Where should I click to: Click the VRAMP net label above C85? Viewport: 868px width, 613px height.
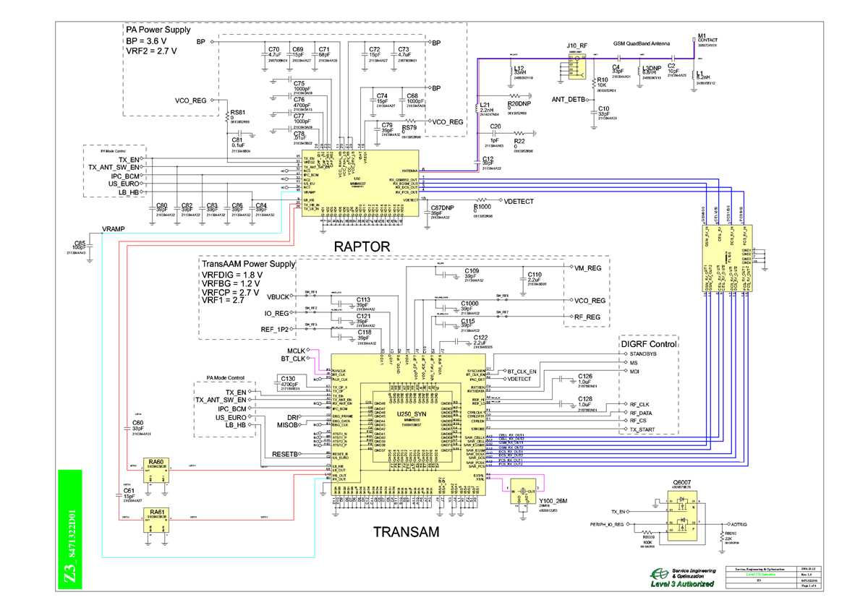(x=113, y=228)
